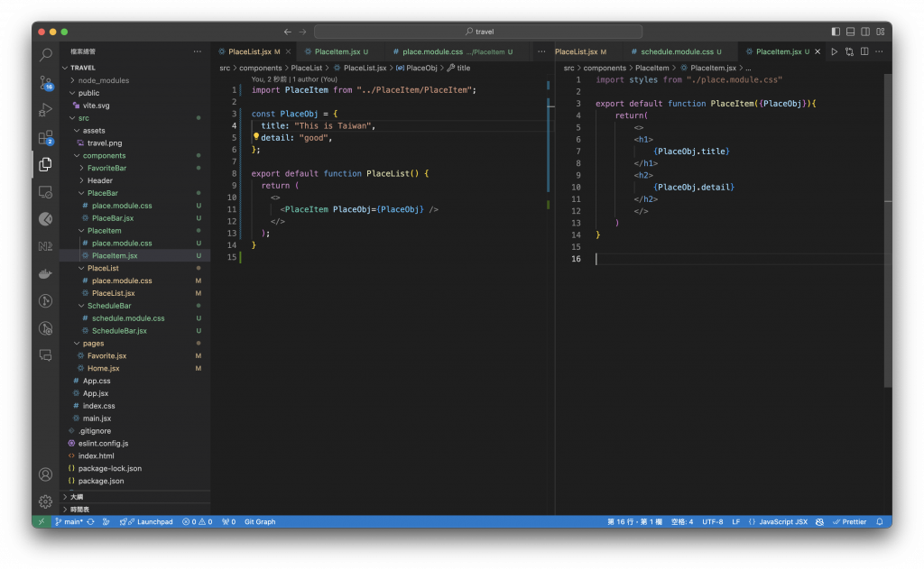Close the PlaceItem.jsx tab in right group
This screenshot has width=924, height=570.
click(x=818, y=51)
